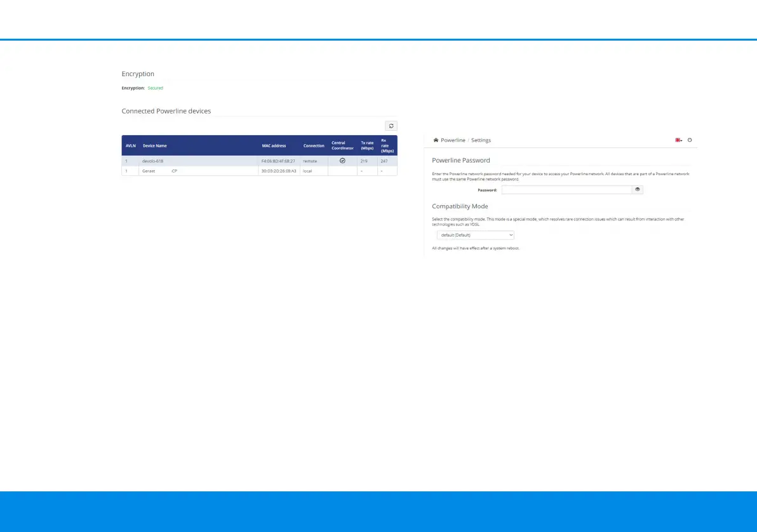Click the AVLN column header
Screen dimensions: 757x532
pos(130,146)
